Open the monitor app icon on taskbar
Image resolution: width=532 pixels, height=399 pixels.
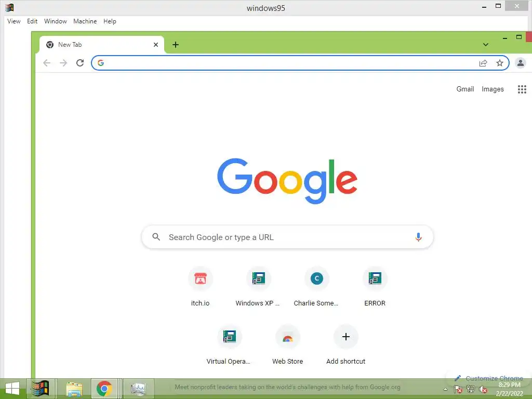click(138, 389)
